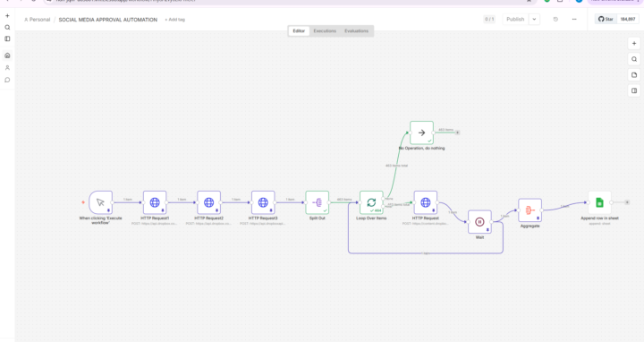Click the GitHub Star button
Viewport: 644px width, 342px height.
click(x=606, y=19)
